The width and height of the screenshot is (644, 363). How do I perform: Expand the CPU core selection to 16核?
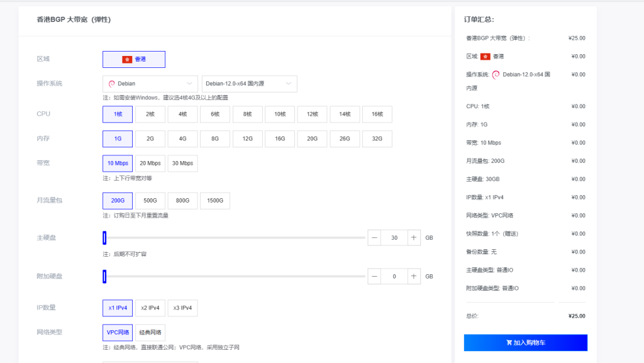tap(377, 114)
